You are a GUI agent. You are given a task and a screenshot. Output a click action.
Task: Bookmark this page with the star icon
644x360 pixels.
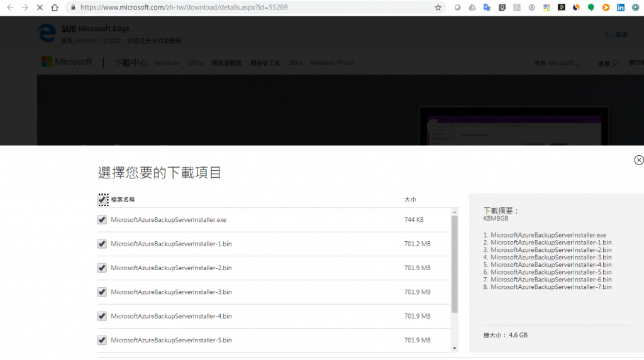click(438, 8)
